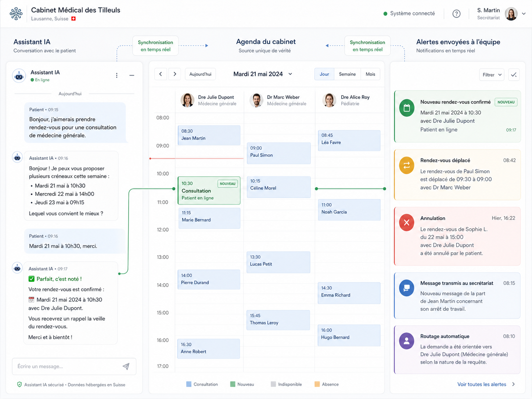Viewport: 532px width, 399px height.
Task: Open the Annulation alert card
Action: click(457, 236)
